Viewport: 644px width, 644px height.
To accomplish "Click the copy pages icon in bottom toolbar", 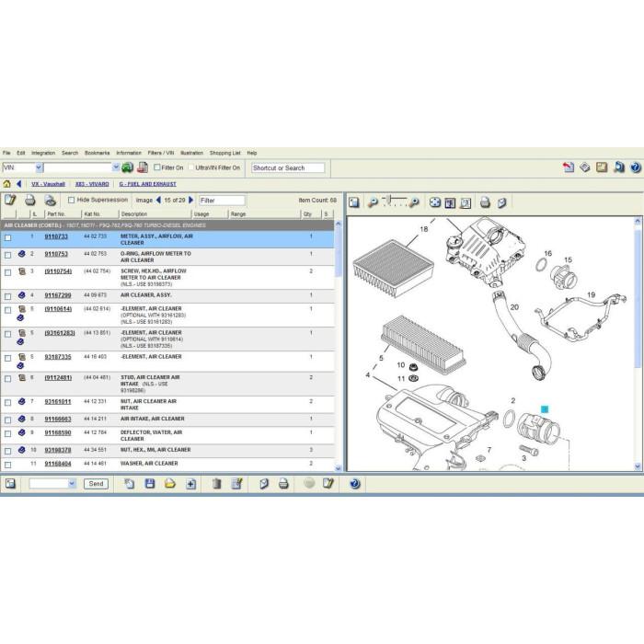I will point(129,483).
